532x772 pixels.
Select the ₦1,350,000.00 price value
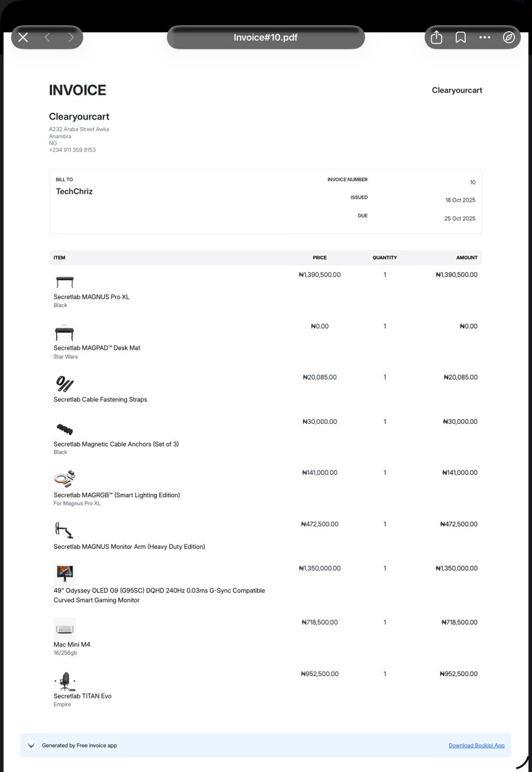pos(320,569)
